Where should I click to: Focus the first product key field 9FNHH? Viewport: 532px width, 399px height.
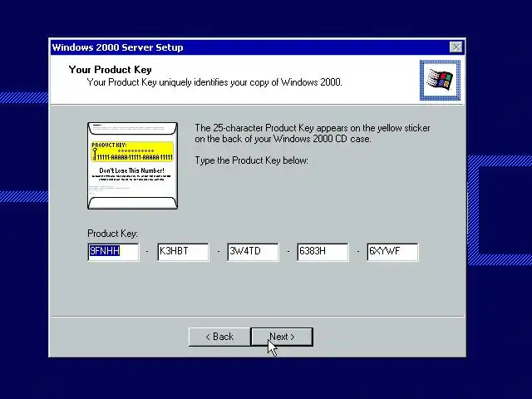tap(113, 252)
